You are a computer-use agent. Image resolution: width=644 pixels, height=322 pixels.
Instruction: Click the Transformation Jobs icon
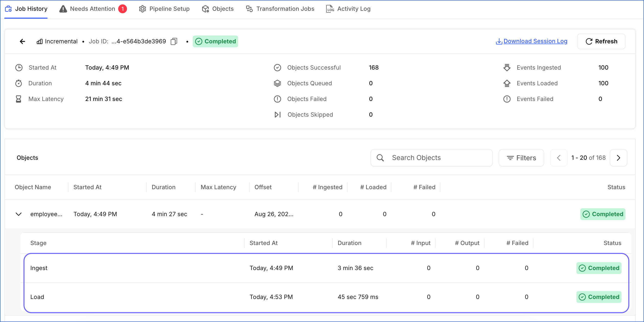pyautogui.click(x=249, y=9)
